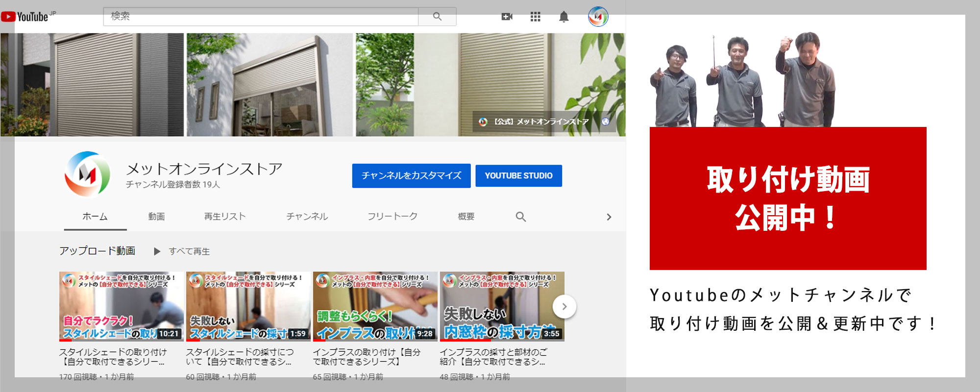The image size is (980, 392).
Task: Click the search magnifier button in top bar
Action: click(437, 17)
